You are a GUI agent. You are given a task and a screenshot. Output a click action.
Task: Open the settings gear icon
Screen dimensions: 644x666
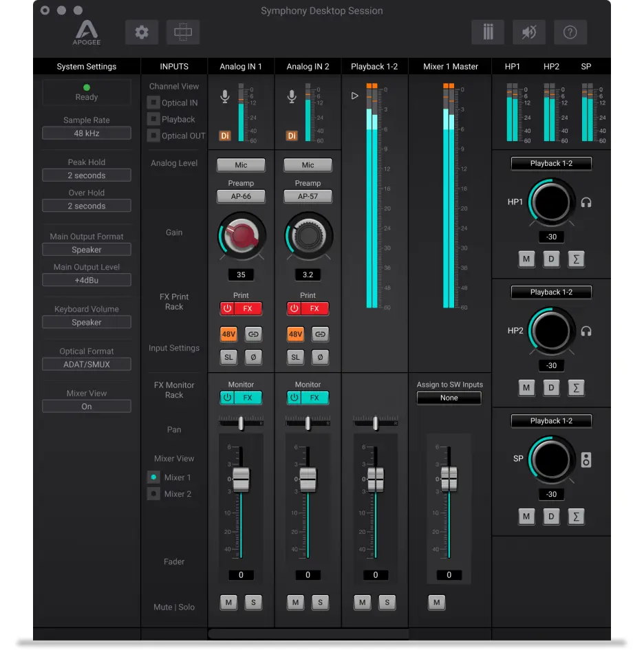tap(142, 32)
